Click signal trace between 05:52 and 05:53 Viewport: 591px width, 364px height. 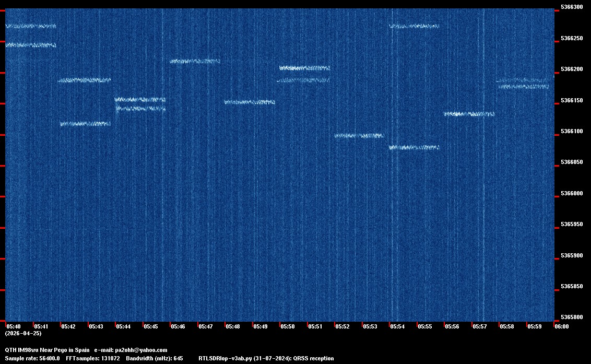pyautogui.click(x=359, y=136)
